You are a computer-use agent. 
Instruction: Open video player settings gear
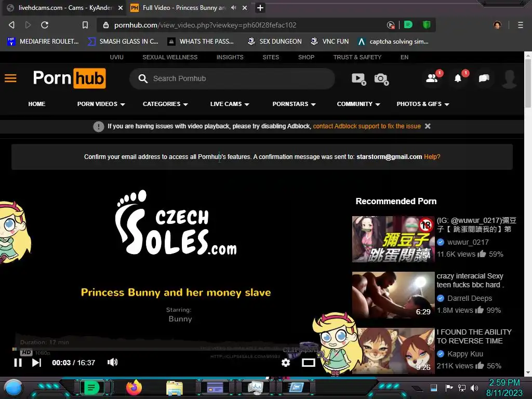286,362
